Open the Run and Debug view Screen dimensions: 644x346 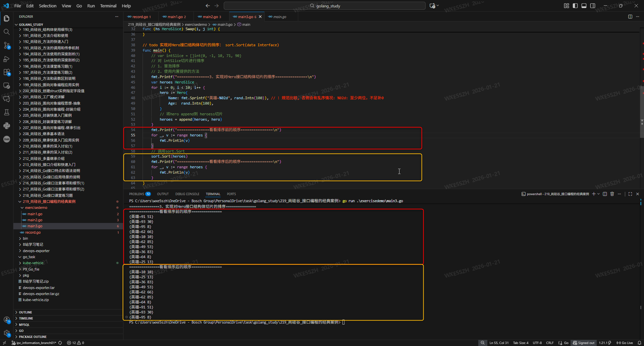click(x=6, y=59)
